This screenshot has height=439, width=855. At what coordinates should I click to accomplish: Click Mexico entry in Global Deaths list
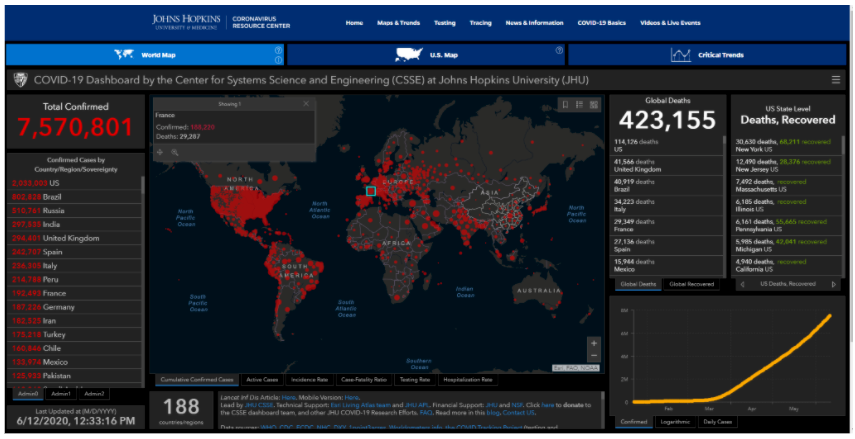(666, 266)
